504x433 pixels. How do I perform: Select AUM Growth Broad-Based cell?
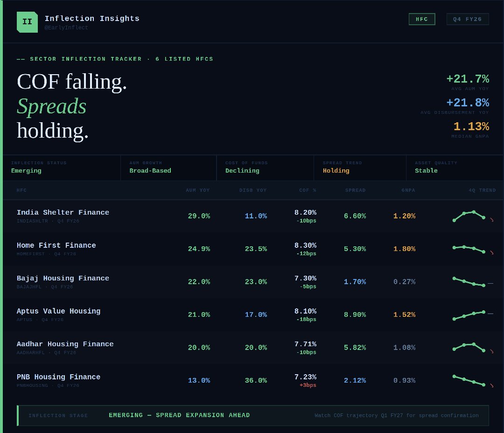click(x=169, y=168)
